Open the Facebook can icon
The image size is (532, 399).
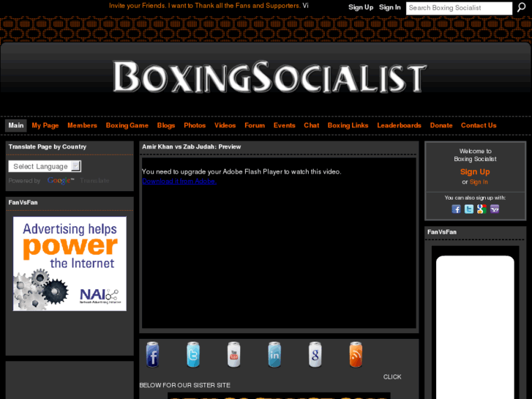coord(152,354)
